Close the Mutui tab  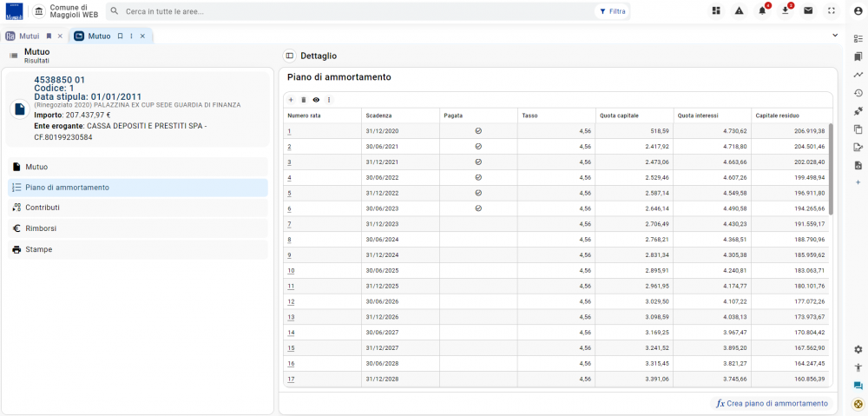(60, 36)
